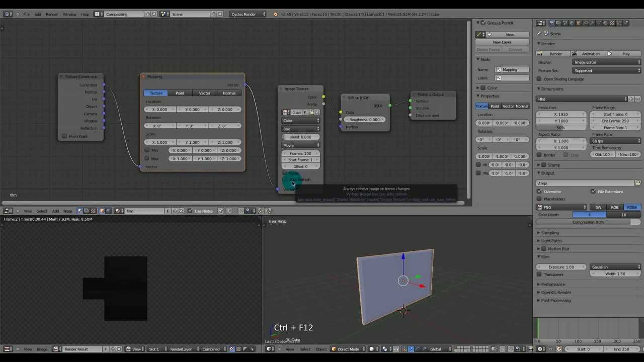Screen dimensions: 644x362
Task: Toggle the File Extensions checkbox
Action: pyautogui.click(x=593, y=192)
